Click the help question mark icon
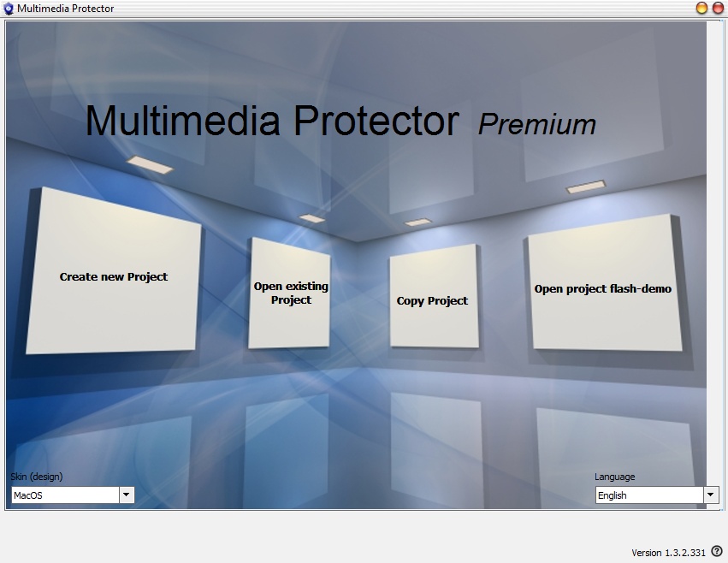 tap(717, 552)
